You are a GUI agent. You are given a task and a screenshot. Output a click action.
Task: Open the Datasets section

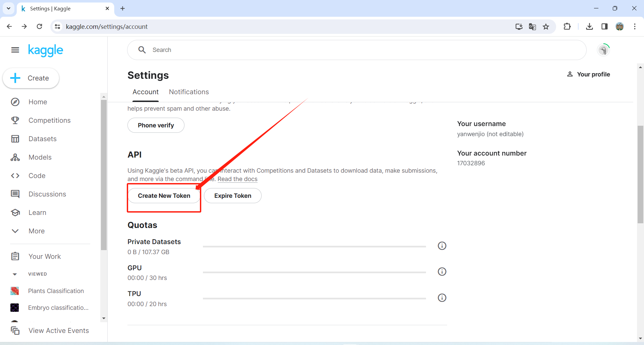pos(42,139)
